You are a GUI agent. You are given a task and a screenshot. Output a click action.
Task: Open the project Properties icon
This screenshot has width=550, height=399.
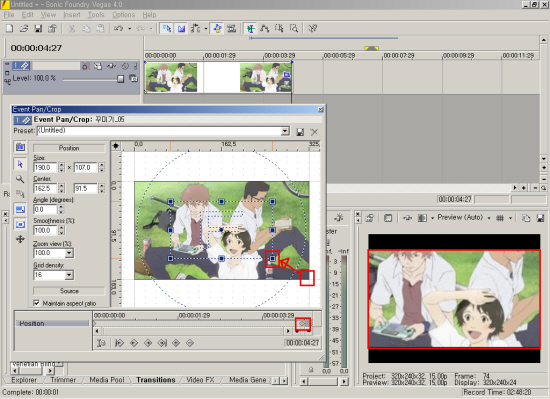pyautogui.click(x=52, y=28)
